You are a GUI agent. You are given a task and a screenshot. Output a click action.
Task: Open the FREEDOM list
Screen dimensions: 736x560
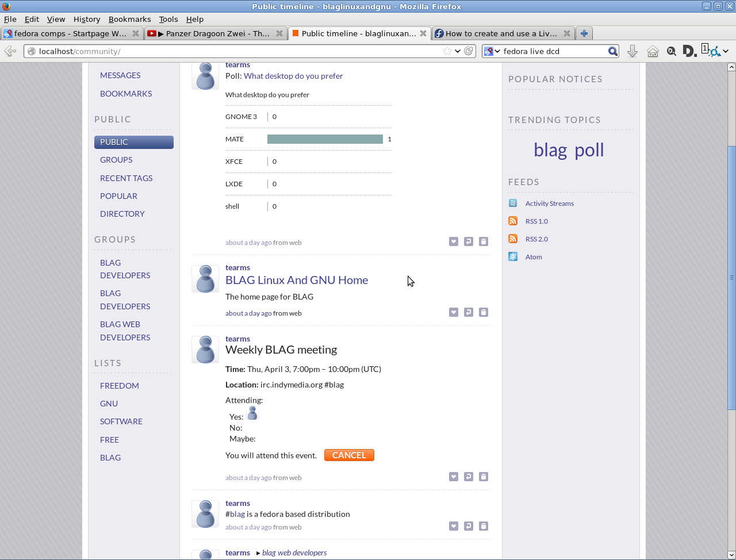120,386
